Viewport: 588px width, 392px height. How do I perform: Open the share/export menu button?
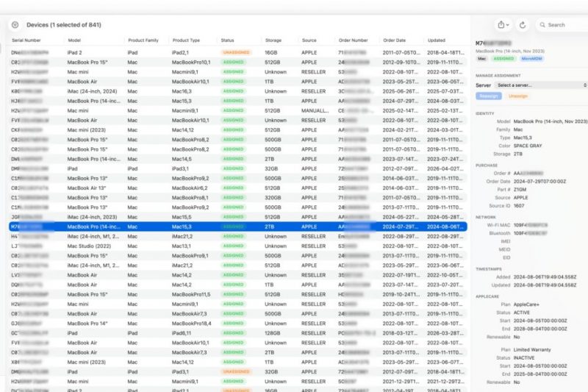[503, 25]
